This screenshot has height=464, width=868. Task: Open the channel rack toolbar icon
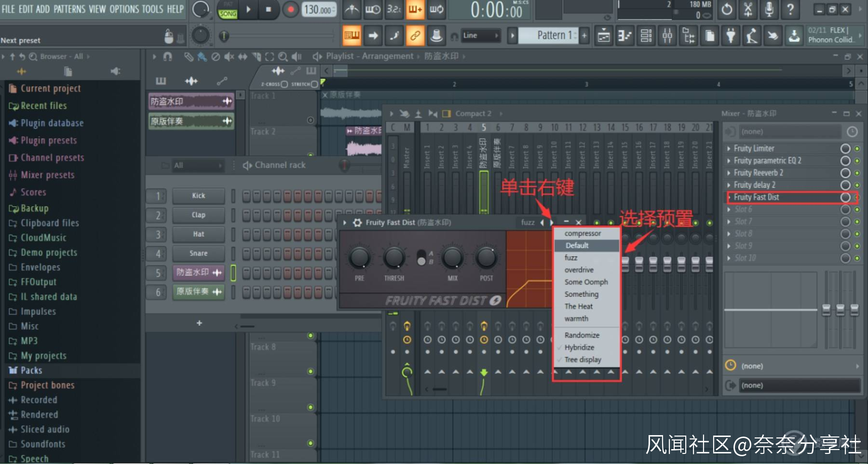[646, 36]
